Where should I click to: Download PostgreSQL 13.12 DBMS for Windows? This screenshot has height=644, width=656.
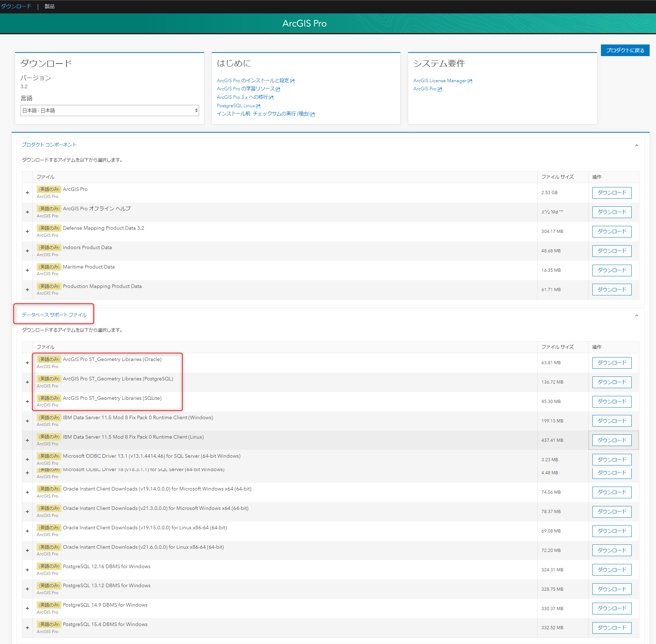(612, 589)
